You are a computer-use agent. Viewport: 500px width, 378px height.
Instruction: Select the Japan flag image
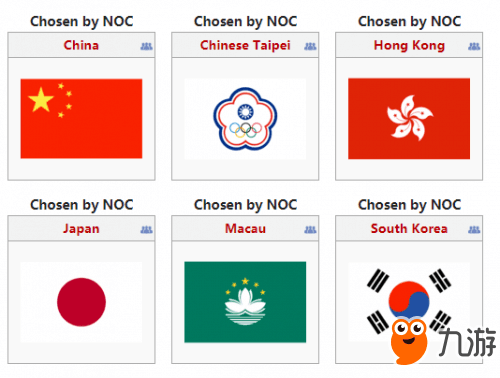point(81,302)
